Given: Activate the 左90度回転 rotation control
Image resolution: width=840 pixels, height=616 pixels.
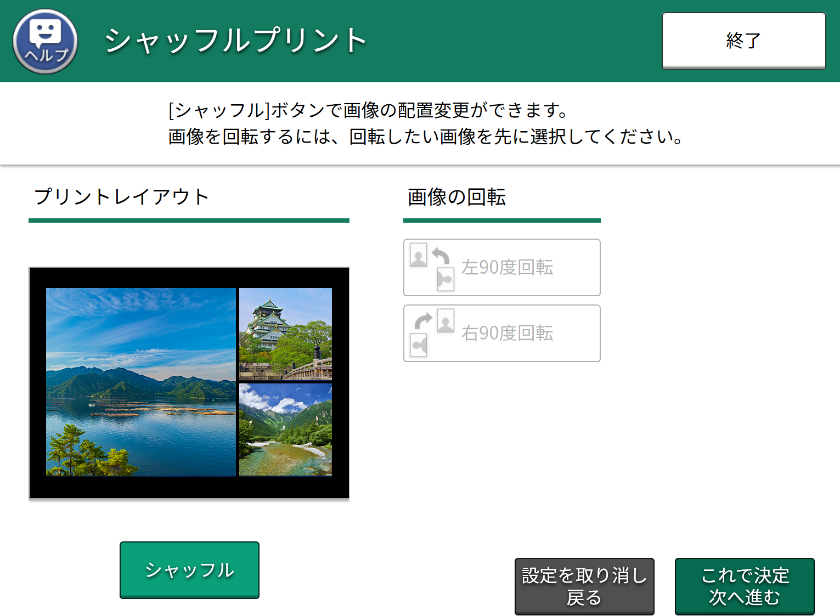Looking at the screenshot, I should pyautogui.click(x=501, y=268).
